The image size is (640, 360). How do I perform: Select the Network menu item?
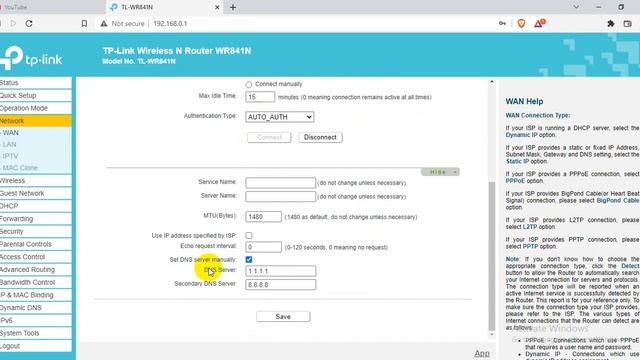click(x=36, y=121)
